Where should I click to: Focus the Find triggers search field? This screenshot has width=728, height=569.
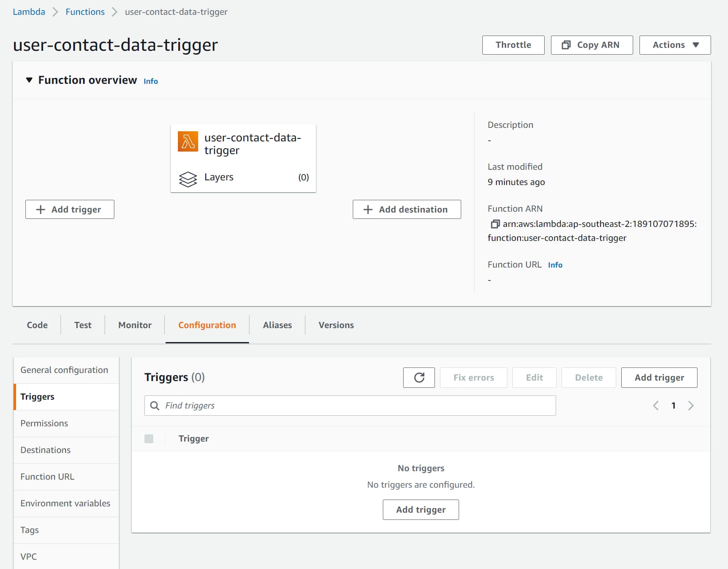click(350, 406)
